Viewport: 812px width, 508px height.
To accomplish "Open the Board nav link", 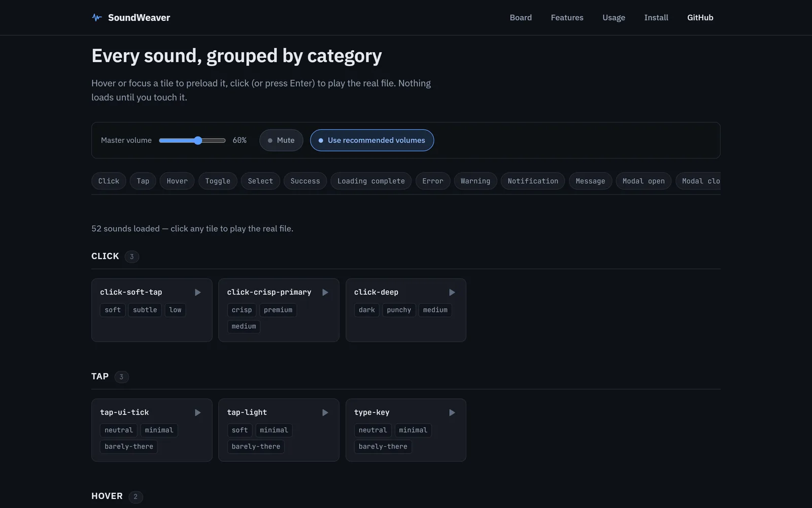I will pyautogui.click(x=521, y=18).
